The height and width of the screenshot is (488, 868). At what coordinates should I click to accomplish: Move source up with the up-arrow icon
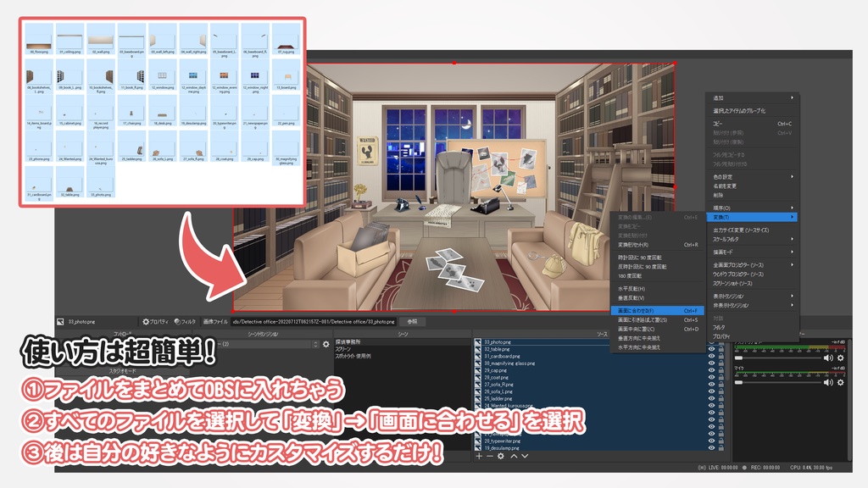[512, 455]
